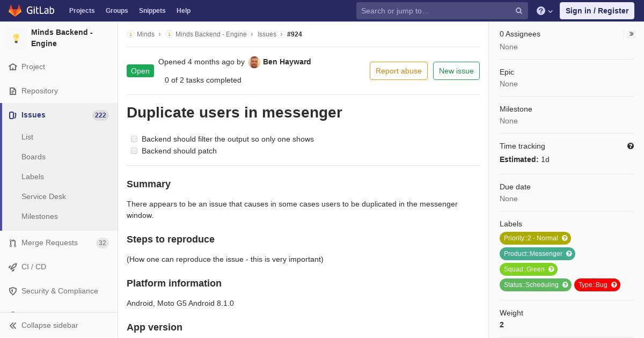
Task: Click the Collapse sidebar double-chevron icon
Action: tap(13, 326)
